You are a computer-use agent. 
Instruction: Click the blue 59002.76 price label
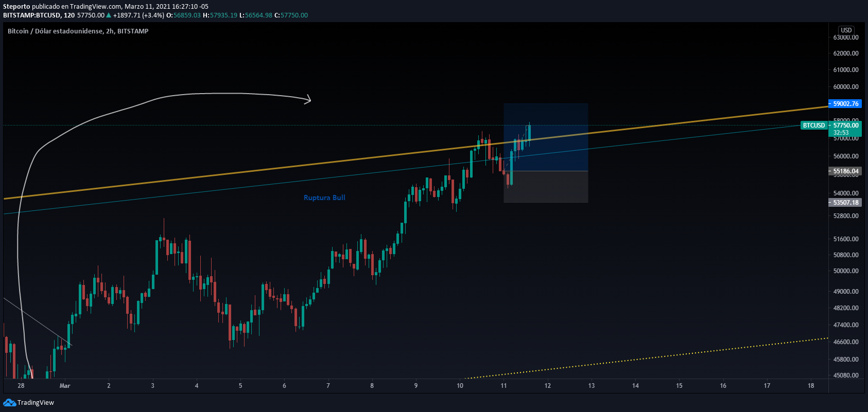846,104
